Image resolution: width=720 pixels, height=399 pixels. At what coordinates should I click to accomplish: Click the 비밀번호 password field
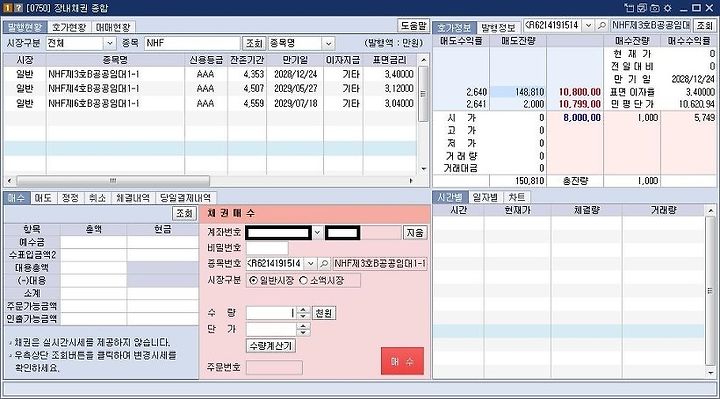pyautogui.click(x=267, y=248)
